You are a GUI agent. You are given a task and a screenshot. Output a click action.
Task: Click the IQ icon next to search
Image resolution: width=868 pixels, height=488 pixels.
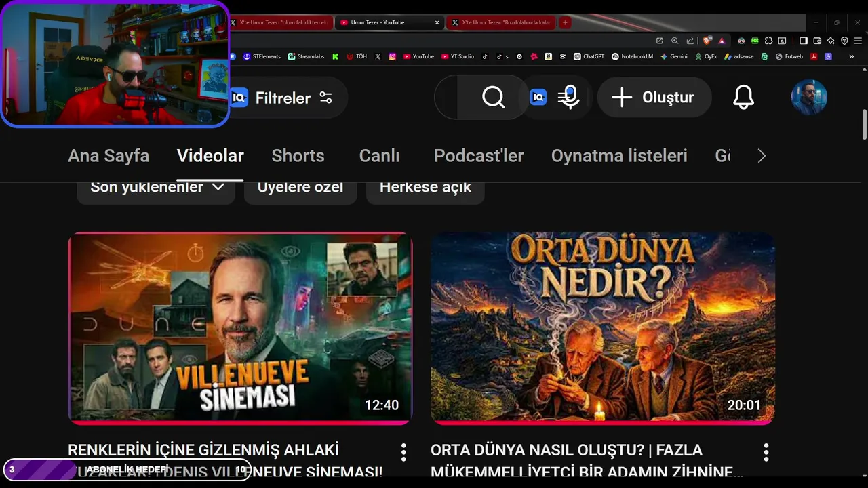click(x=538, y=98)
